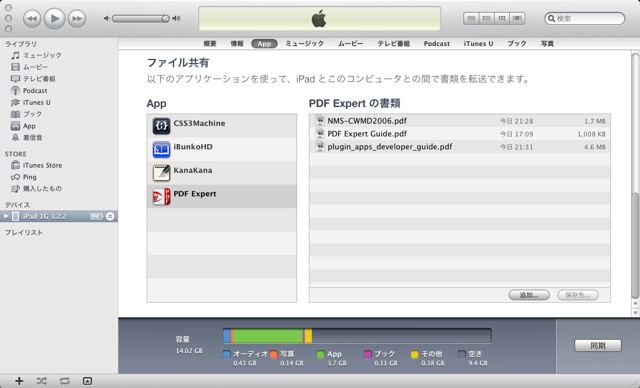Open the ムービー tab
Screen dimensions: 640x388
click(350, 44)
